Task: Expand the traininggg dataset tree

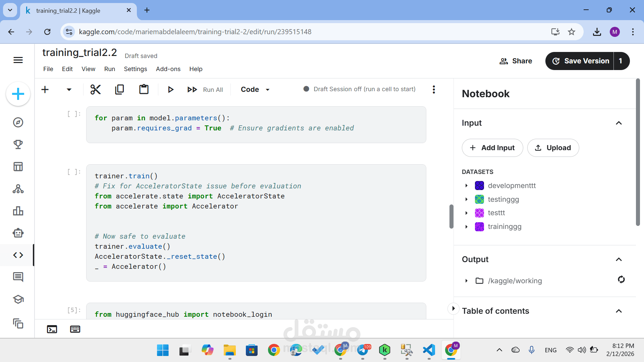Action: coord(467,227)
